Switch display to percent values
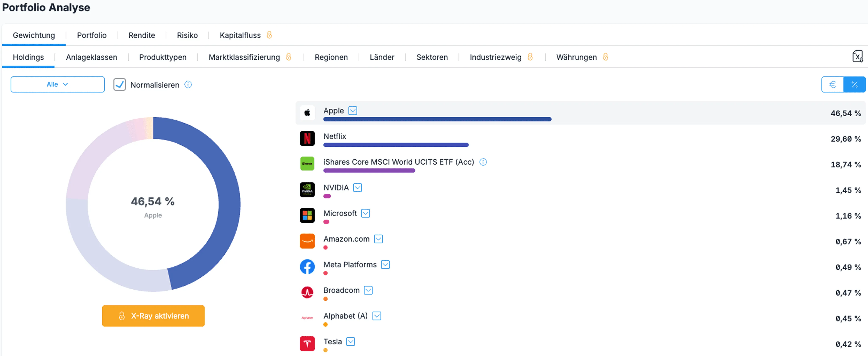 [854, 84]
